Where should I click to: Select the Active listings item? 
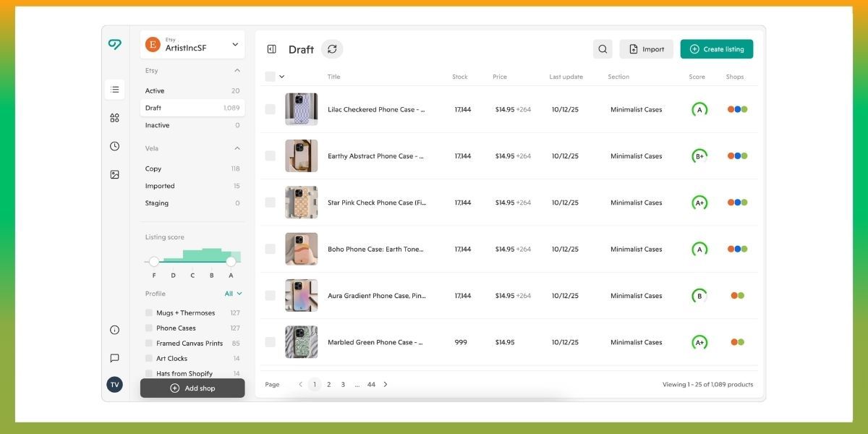click(192, 90)
